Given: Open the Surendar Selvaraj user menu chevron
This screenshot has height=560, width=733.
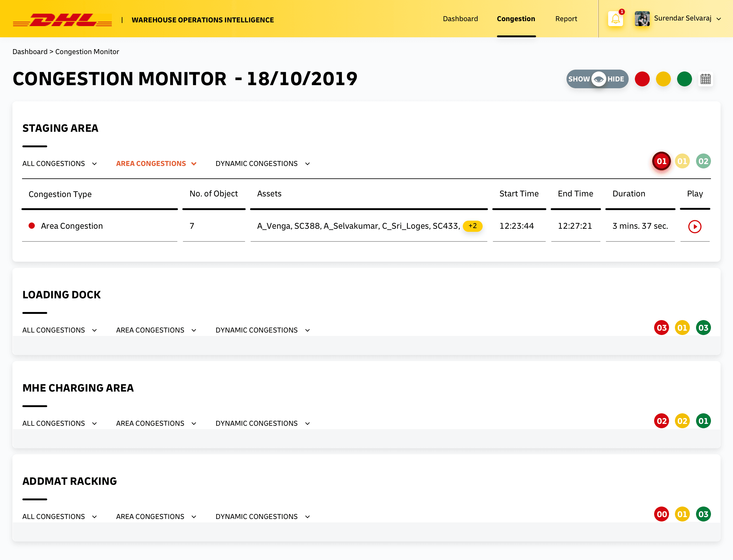Looking at the screenshot, I should click(719, 19).
